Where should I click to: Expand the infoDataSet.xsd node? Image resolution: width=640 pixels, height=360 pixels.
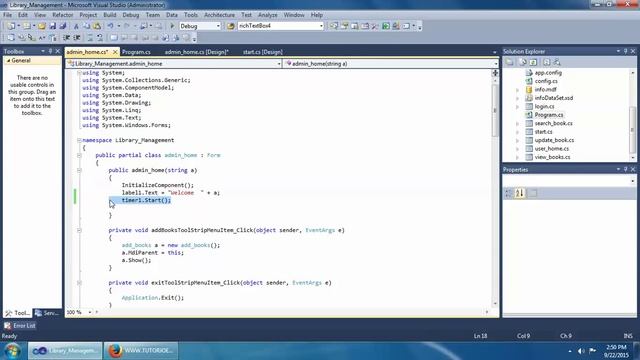tap(518, 98)
